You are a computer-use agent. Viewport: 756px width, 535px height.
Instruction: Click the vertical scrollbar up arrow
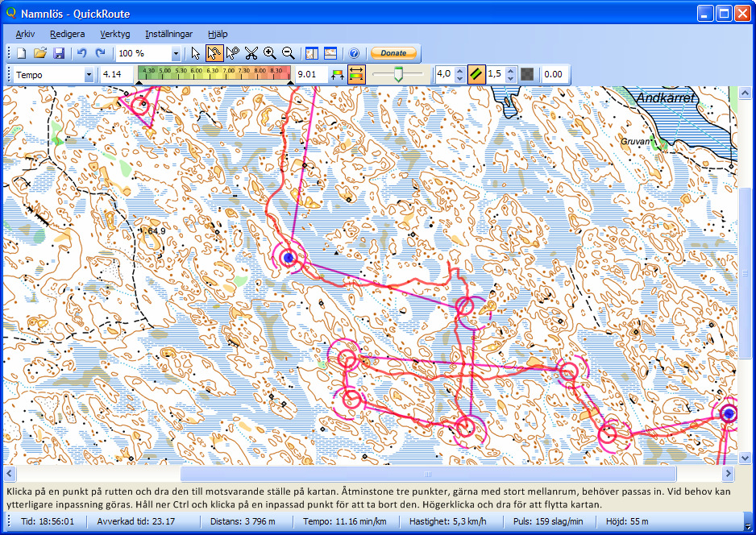745,93
